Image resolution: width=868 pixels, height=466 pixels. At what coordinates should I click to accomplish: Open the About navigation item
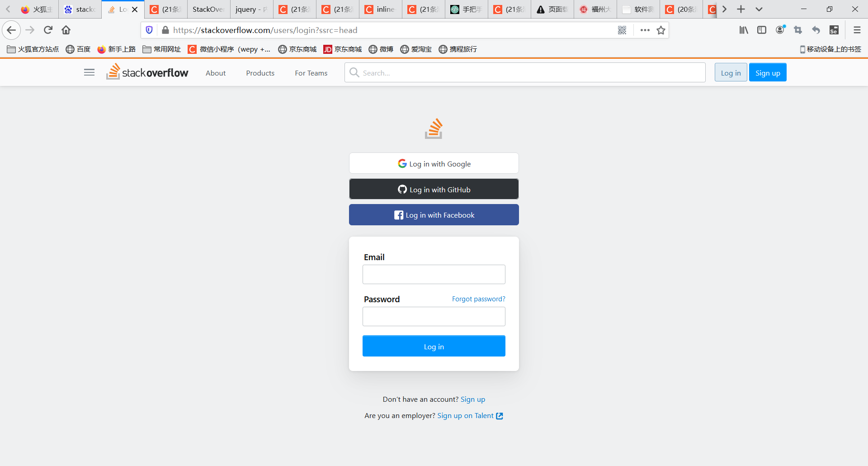[x=216, y=73]
